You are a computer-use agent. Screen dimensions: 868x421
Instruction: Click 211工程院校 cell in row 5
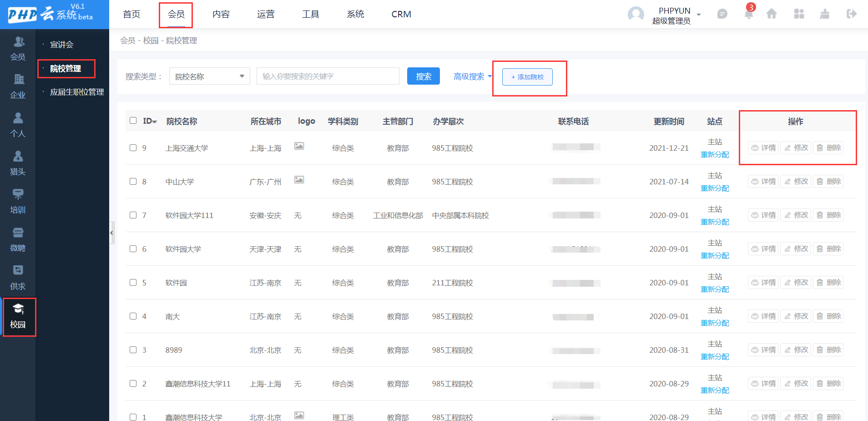pos(453,283)
